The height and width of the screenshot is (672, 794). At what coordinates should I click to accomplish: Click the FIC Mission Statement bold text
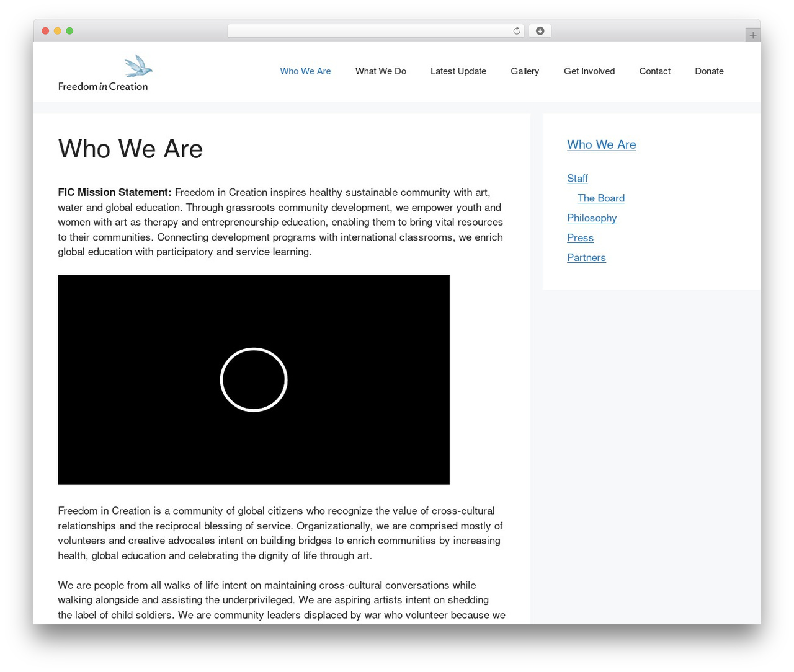[x=115, y=192]
